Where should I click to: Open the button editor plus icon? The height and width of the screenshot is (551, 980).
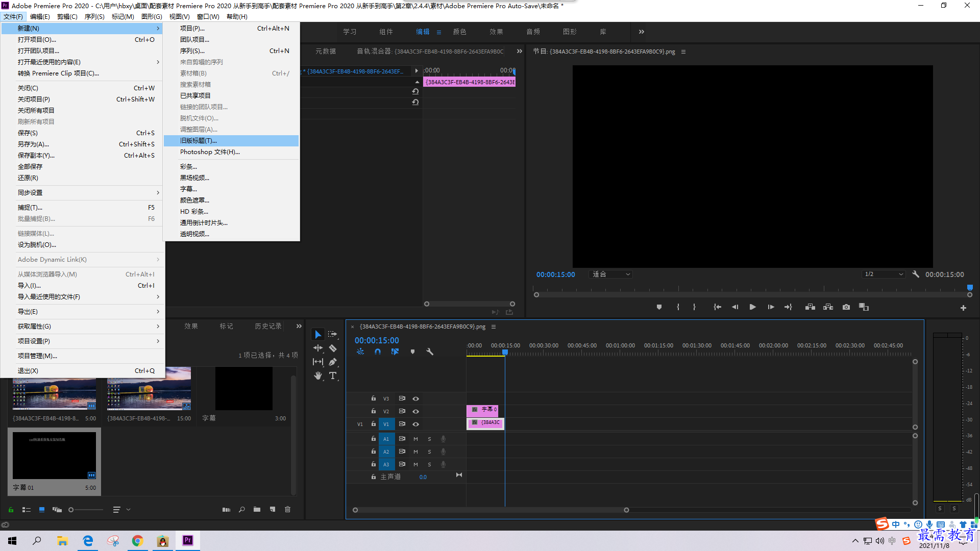pyautogui.click(x=963, y=308)
